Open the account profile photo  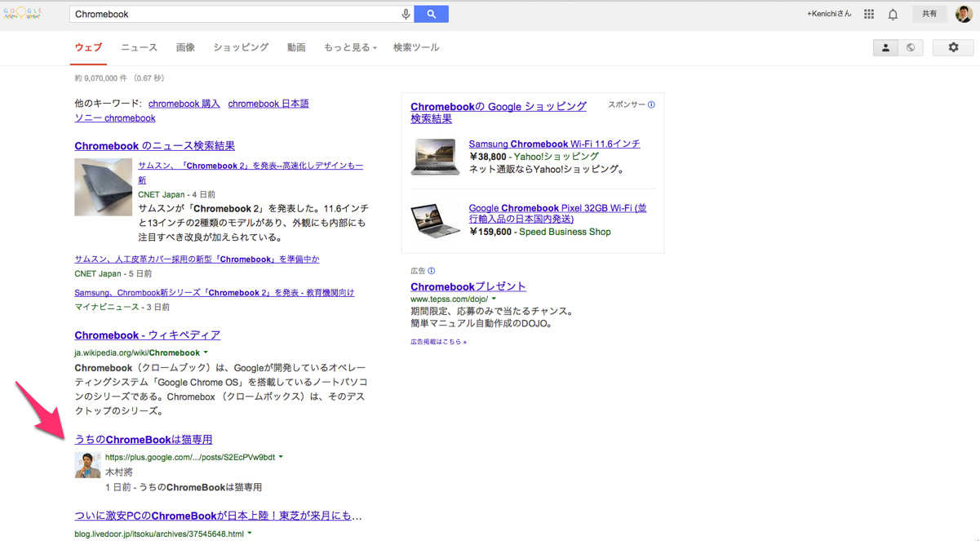coord(964,14)
